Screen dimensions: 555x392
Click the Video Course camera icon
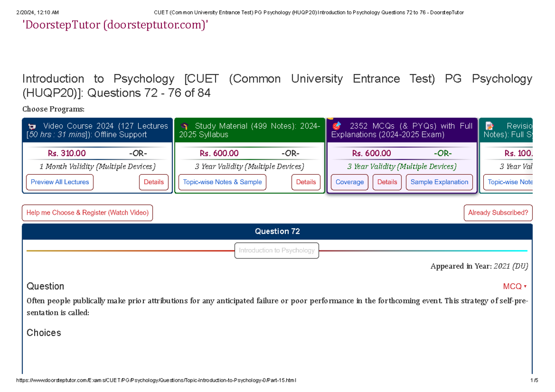[x=32, y=126]
